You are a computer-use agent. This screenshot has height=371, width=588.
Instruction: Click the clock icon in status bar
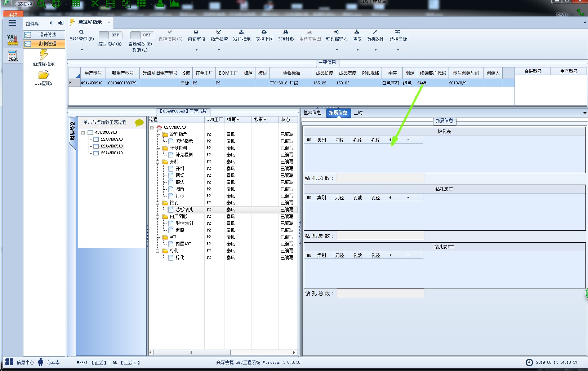tap(529, 362)
